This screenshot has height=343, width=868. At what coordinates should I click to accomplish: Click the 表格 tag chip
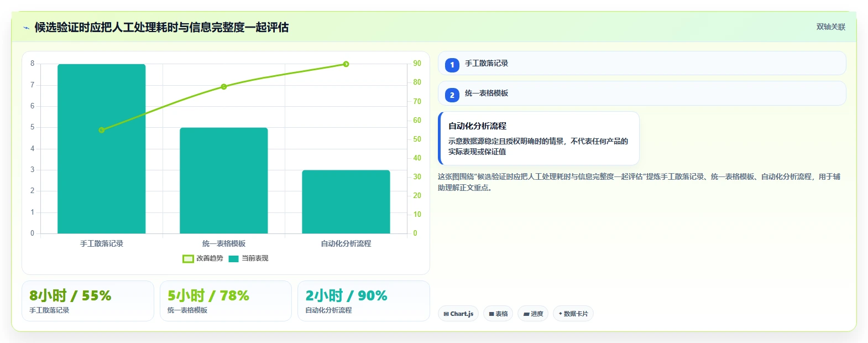[x=498, y=314]
